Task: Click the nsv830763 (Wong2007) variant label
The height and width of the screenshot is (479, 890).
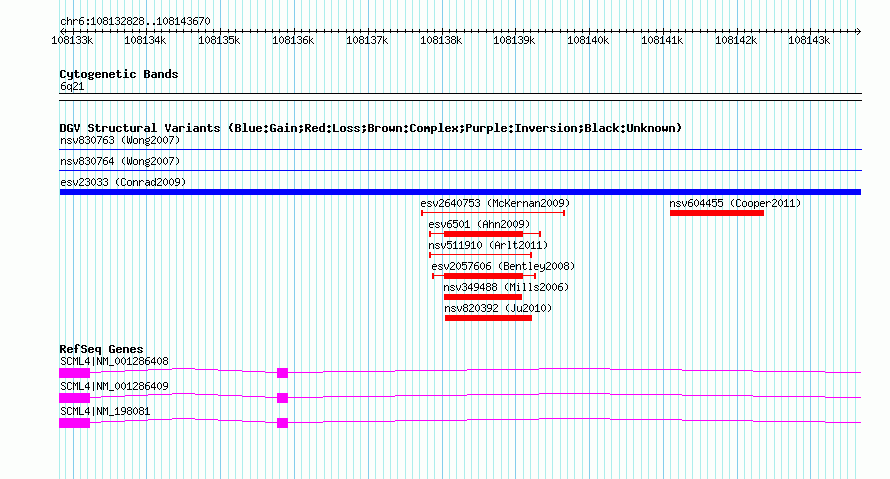Action: [120, 140]
